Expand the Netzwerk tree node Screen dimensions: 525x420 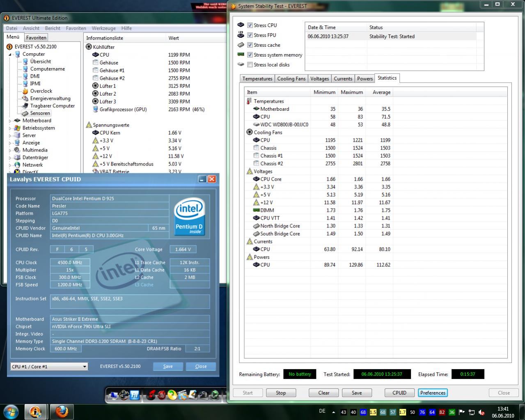click(10, 165)
